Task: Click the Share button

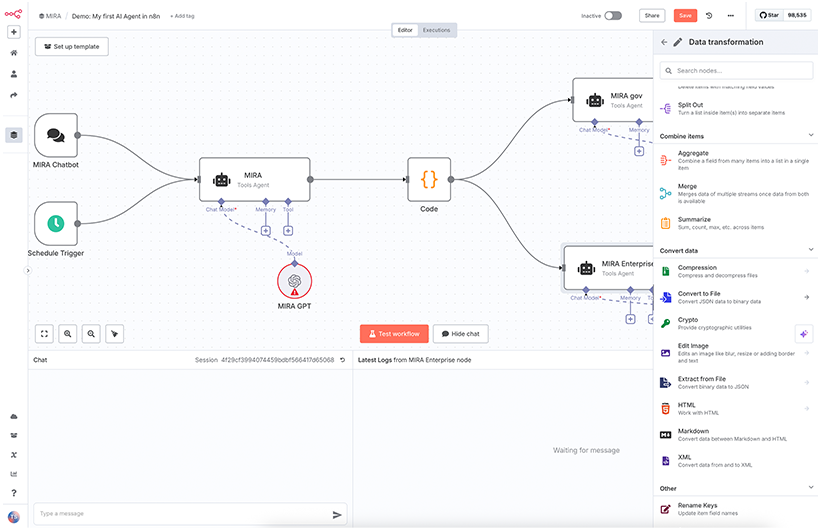Action: (x=652, y=16)
